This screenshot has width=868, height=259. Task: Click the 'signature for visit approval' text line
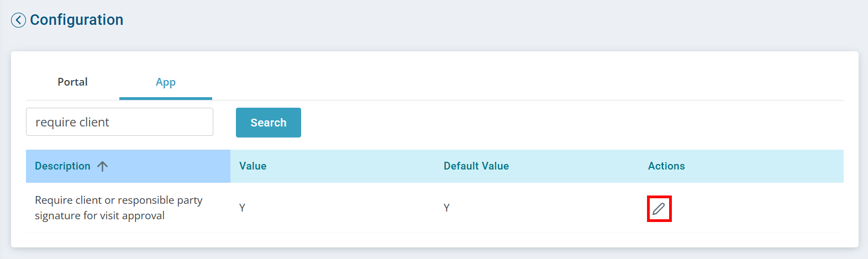tap(99, 216)
